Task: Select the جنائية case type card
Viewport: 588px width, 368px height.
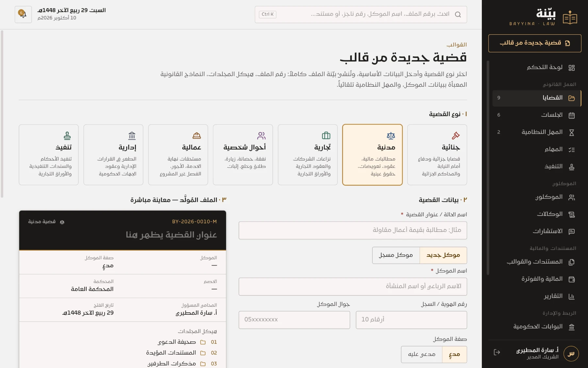Action: tap(437, 155)
